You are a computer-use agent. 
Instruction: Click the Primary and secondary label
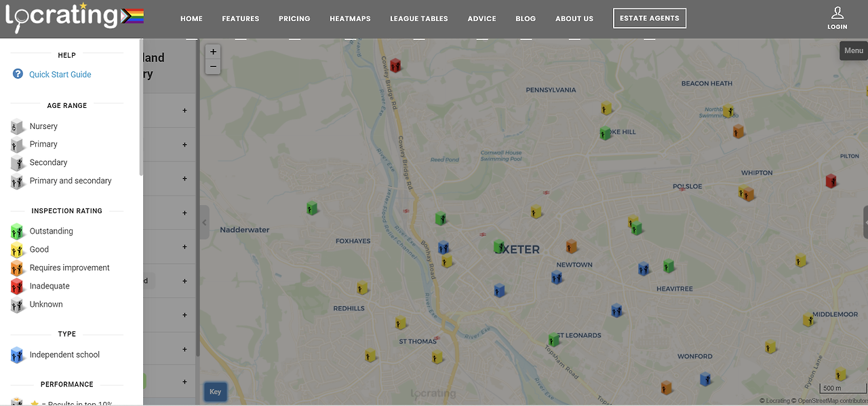pos(71,181)
